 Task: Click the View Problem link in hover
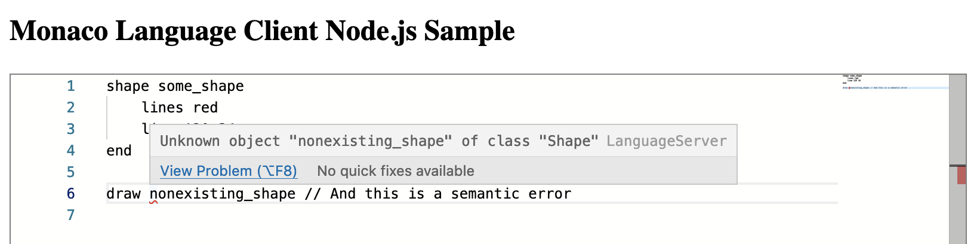pyautogui.click(x=228, y=171)
